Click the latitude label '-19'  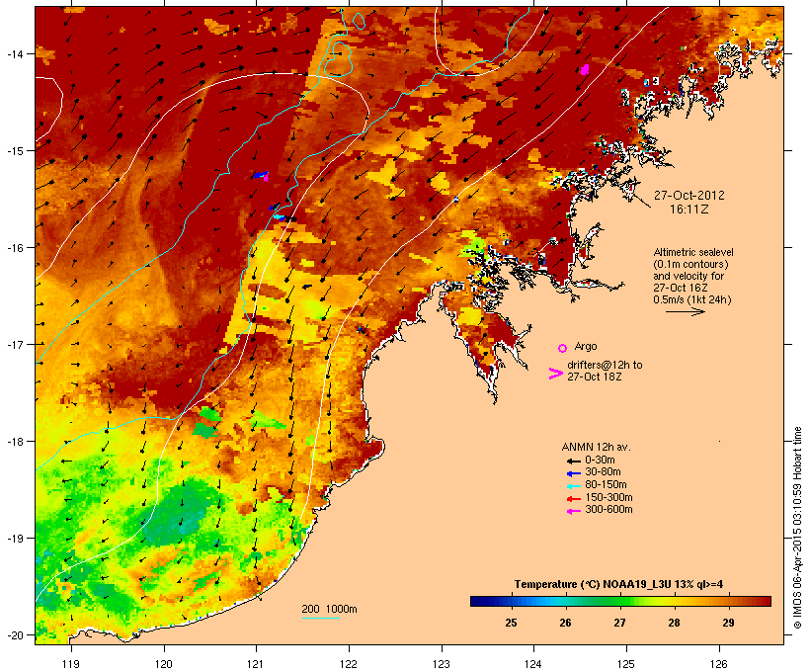click(14, 539)
